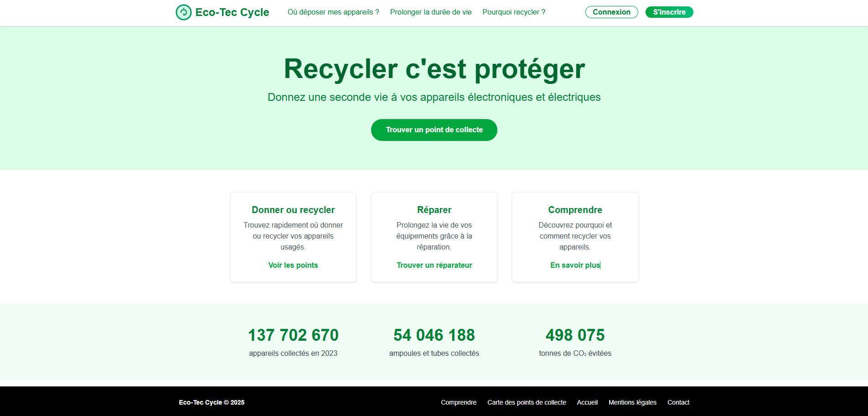The width and height of the screenshot is (868, 416).
Task: Click the Connexion button
Action: tap(611, 12)
